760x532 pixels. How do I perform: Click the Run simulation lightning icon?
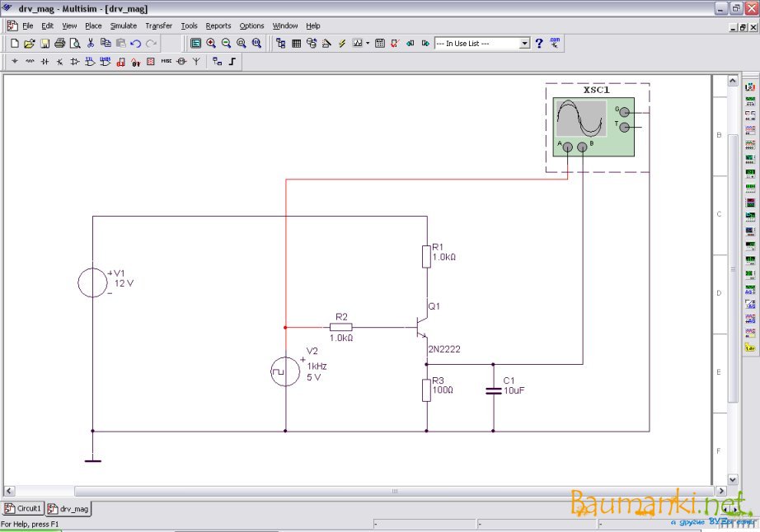[x=342, y=43]
